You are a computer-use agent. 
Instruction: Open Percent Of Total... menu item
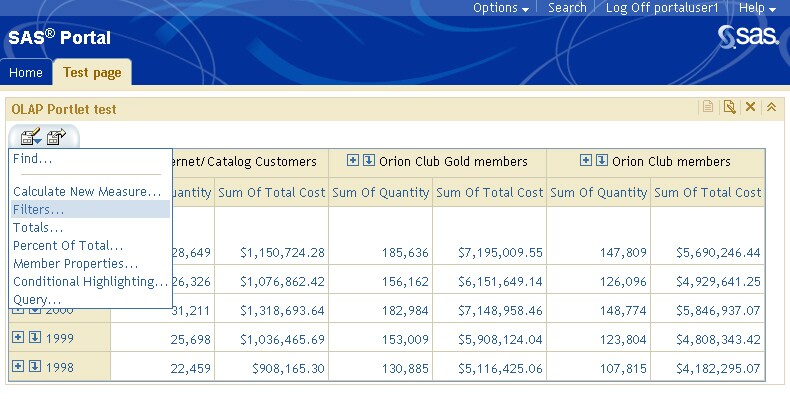(x=68, y=245)
